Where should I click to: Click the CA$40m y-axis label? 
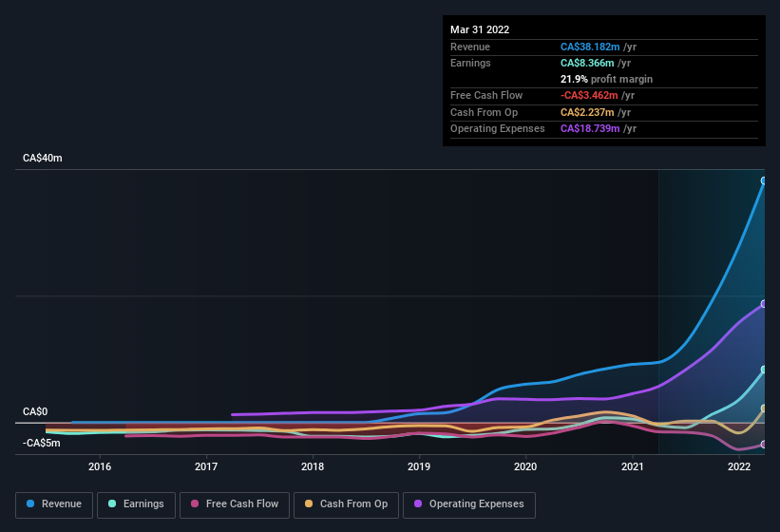point(43,158)
